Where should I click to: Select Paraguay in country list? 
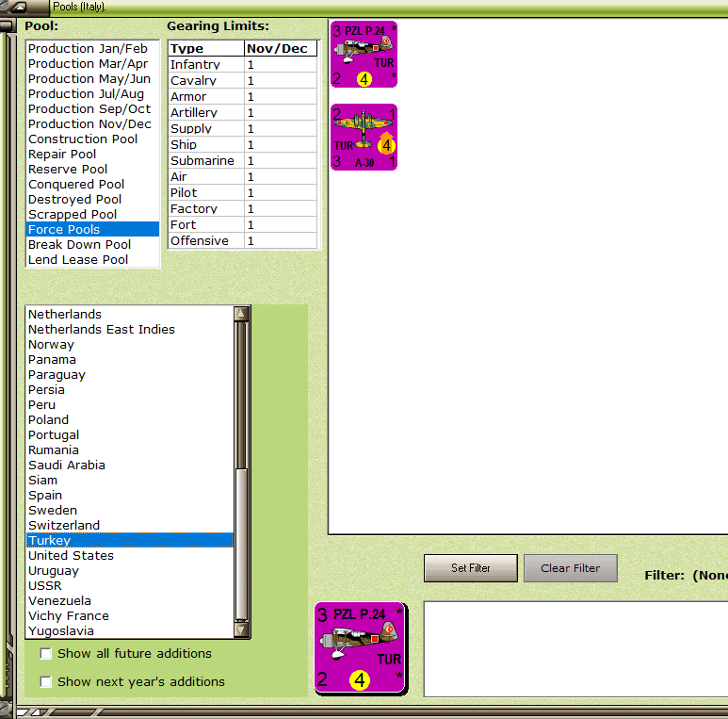point(130,375)
